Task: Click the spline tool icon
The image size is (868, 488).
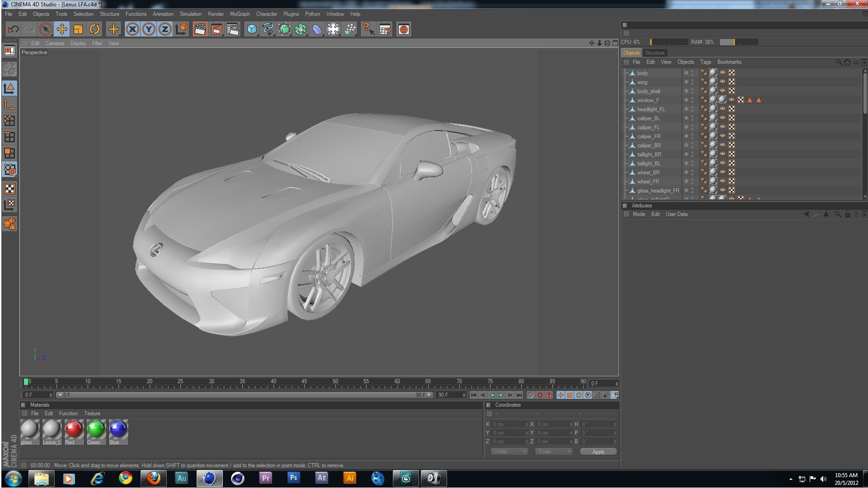Action: point(268,29)
